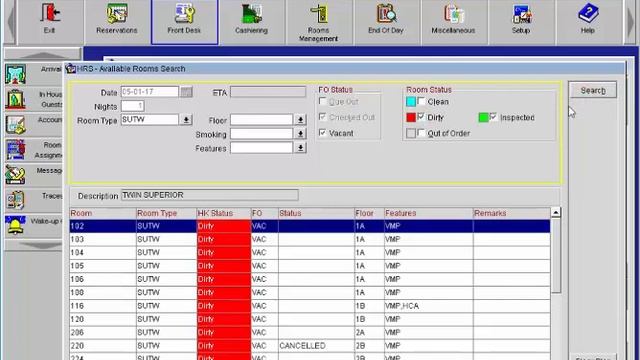Open the Floor dropdown arrow
Viewport: 640px width, 360px height.
click(x=300, y=120)
